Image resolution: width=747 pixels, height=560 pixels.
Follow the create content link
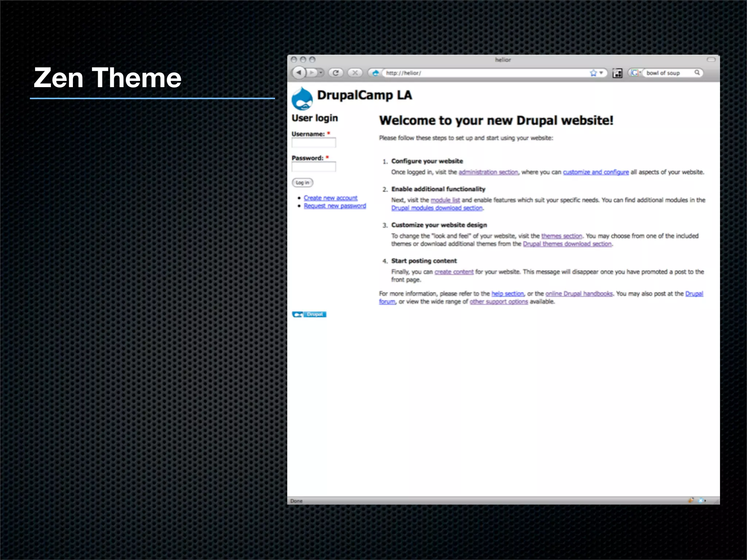coord(454,272)
